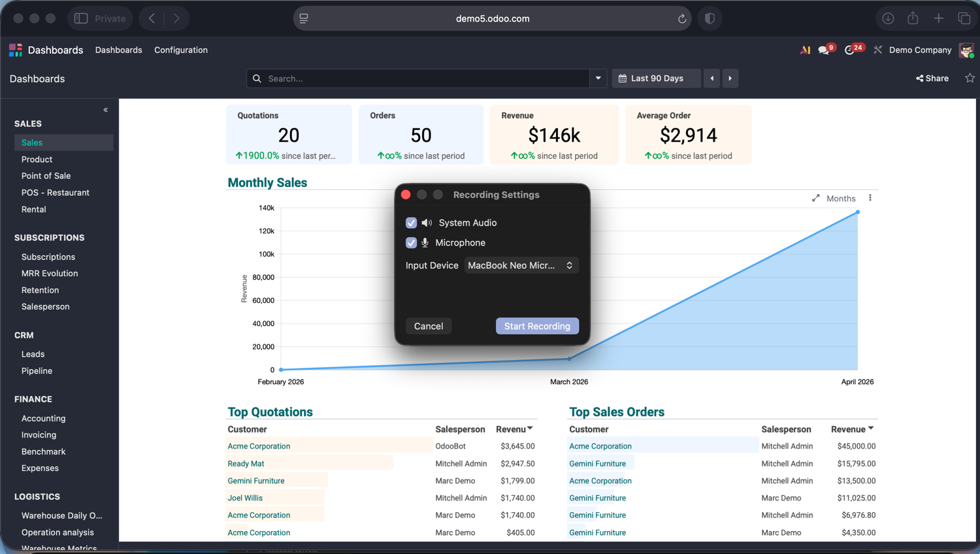Image resolution: width=980 pixels, height=554 pixels.
Task: Collapse the dashboards sidebar panel
Action: pos(106,110)
